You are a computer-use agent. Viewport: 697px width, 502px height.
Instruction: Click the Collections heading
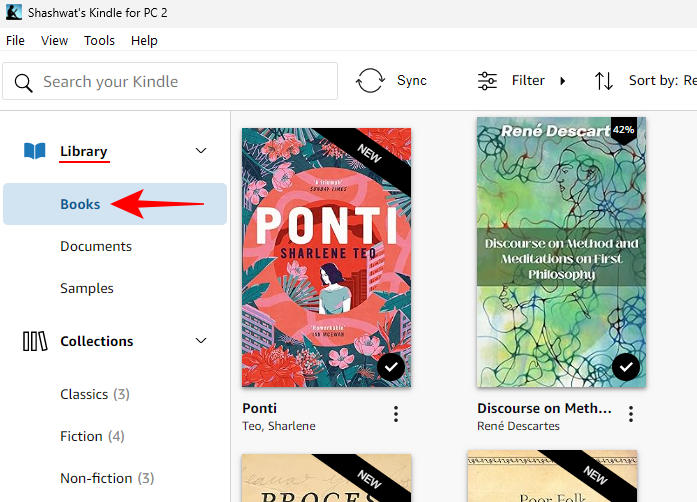tap(96, 341)
